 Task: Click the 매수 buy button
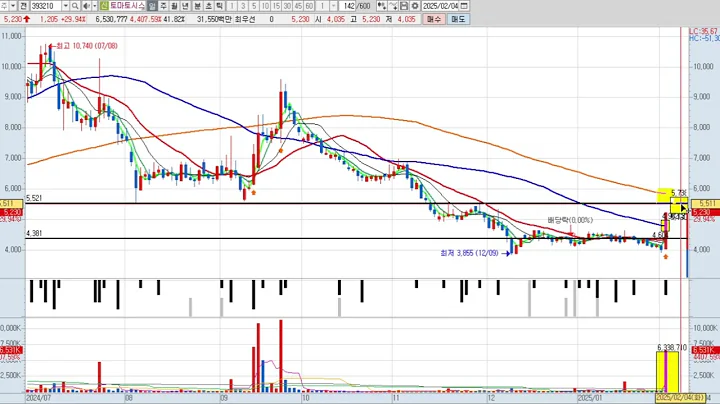click(433, 19)
